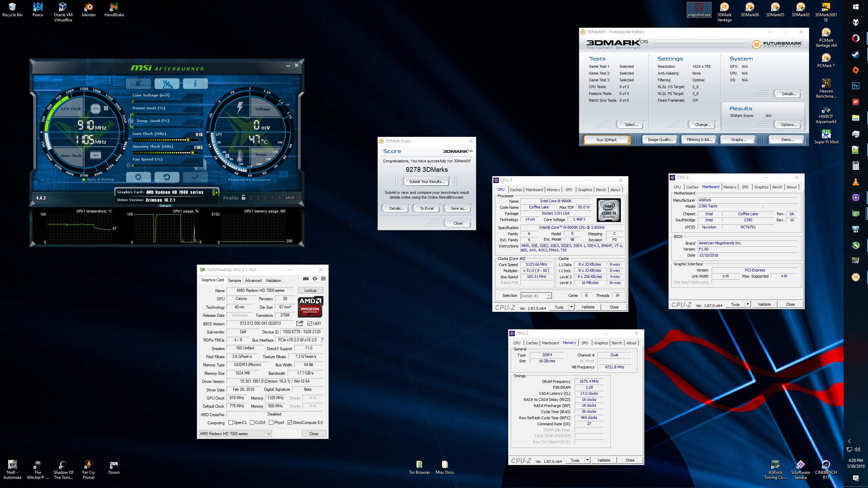This screenshot has height=488, width=868.
Task: Toggle the Afterburner profile lock icon
Action: tap(243, 197)
